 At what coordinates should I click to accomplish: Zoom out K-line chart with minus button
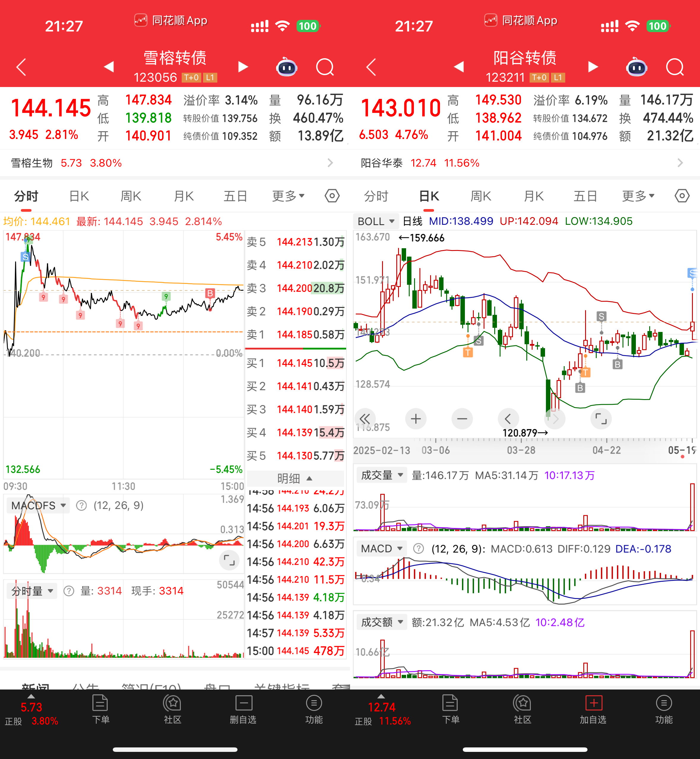tap(462, 419)
